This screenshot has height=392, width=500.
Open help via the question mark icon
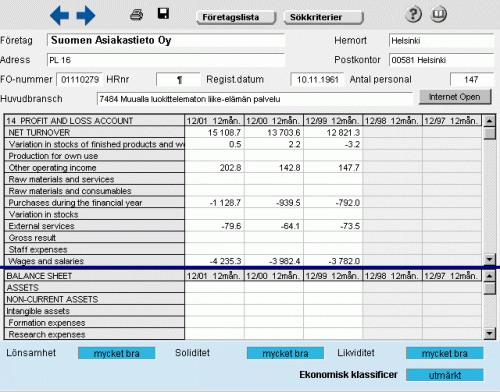click(413, 15)
